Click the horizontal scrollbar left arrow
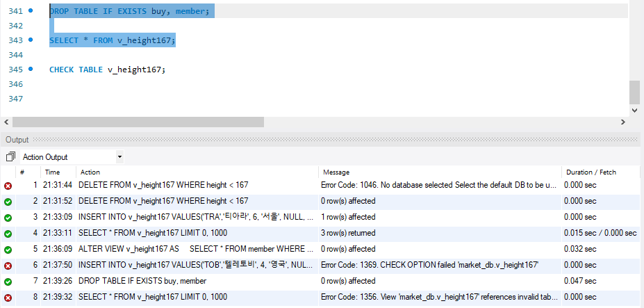This screenshot has width=644, height=308. 6,122
